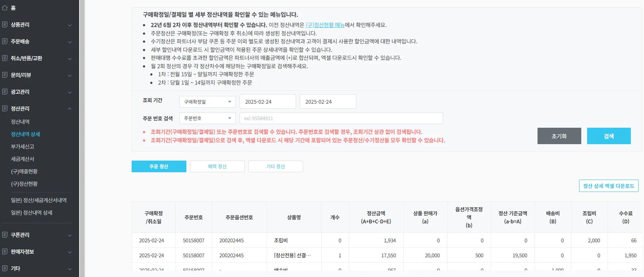The width and height of the screenshot is (644, 277).
Task: Expand the 판매자정보 chevron
Action: (x=70, y=252)
